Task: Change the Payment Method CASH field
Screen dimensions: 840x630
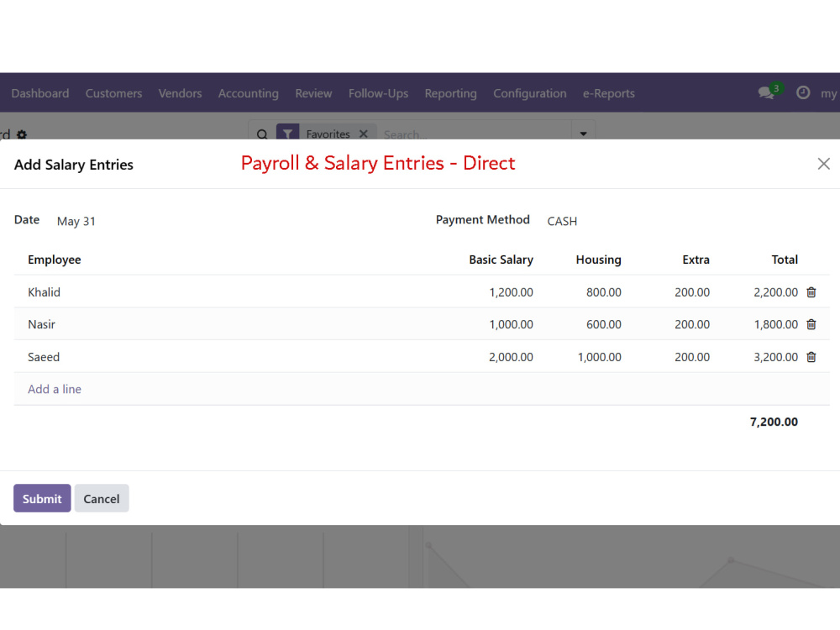Action: (562, 221)
